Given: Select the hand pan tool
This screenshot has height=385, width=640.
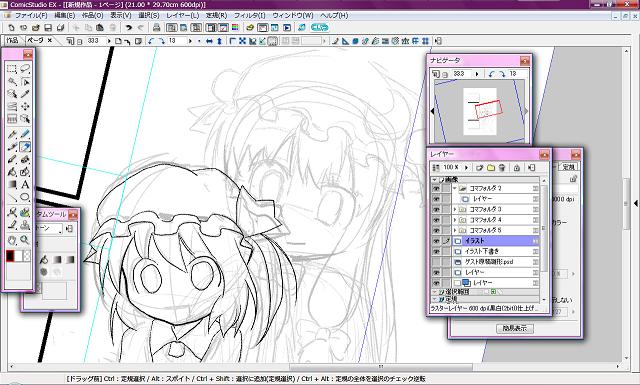Looking at the screenshot, I should (x=12, y=240).
